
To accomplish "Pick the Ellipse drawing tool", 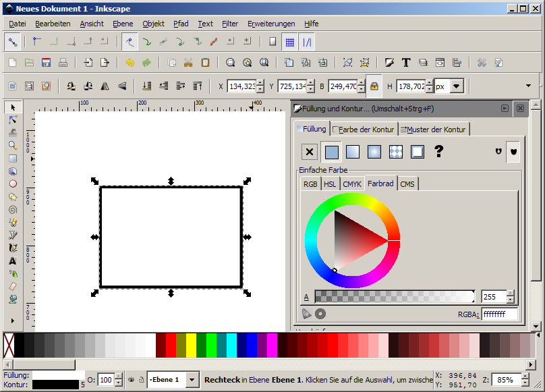I will (13, 184).
